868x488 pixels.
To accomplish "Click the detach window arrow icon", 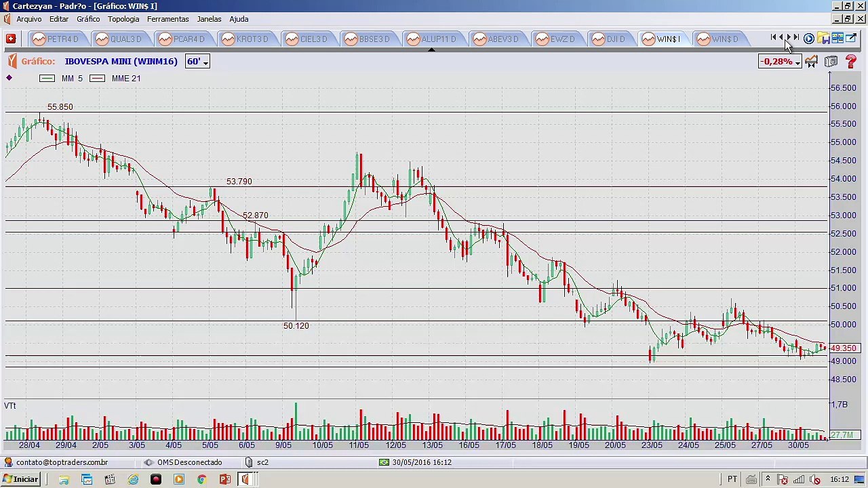I will point(851,39).
